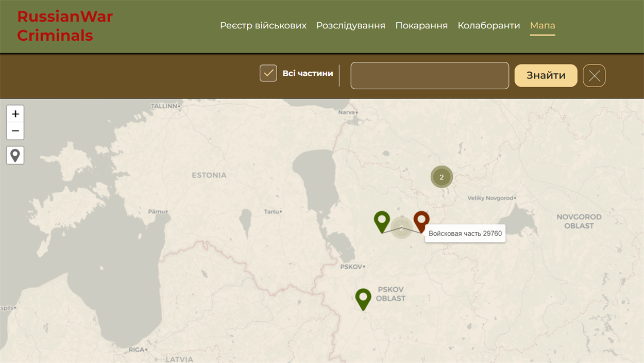Click the locate-me pin button
The image size is (644, 363).
click(x=15, y=155)
